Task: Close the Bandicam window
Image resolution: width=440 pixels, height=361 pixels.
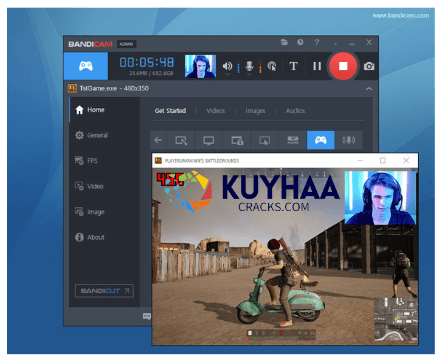Action: click(x=369, y=42)
